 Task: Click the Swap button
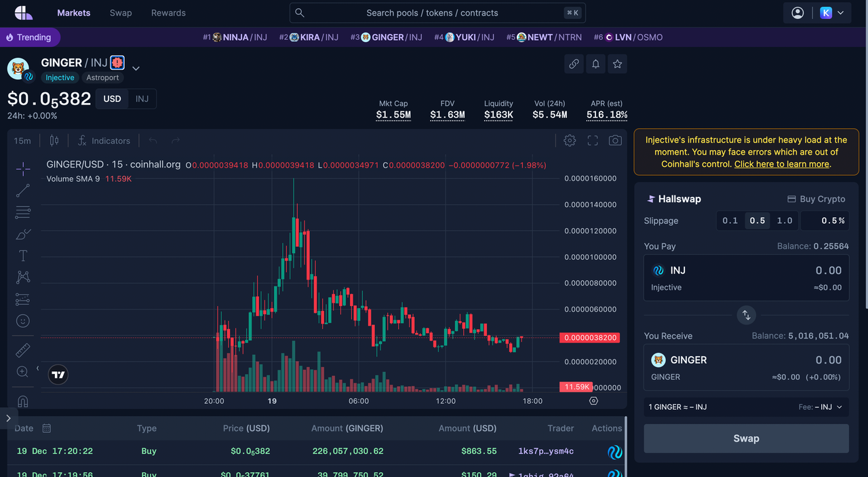point(746,438)
